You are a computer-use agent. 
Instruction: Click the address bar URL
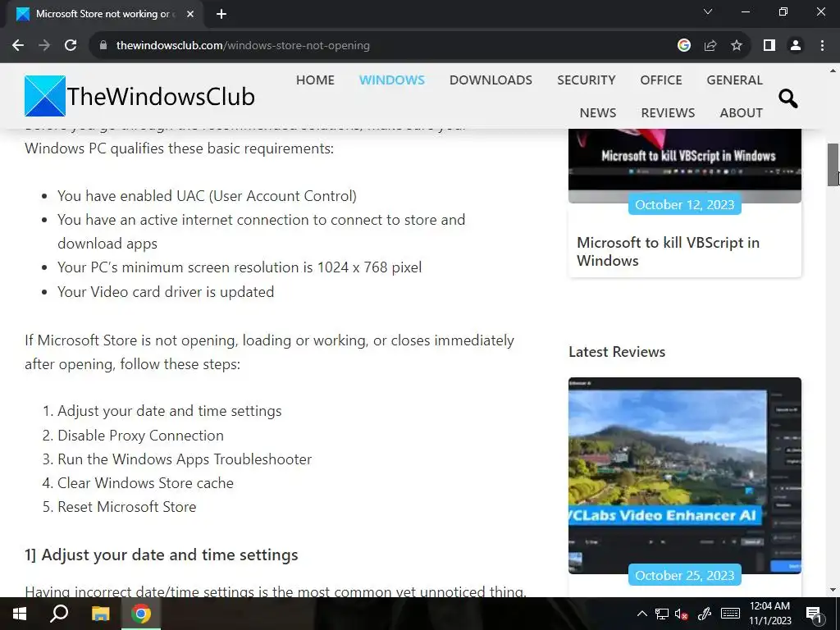[243, 46]
